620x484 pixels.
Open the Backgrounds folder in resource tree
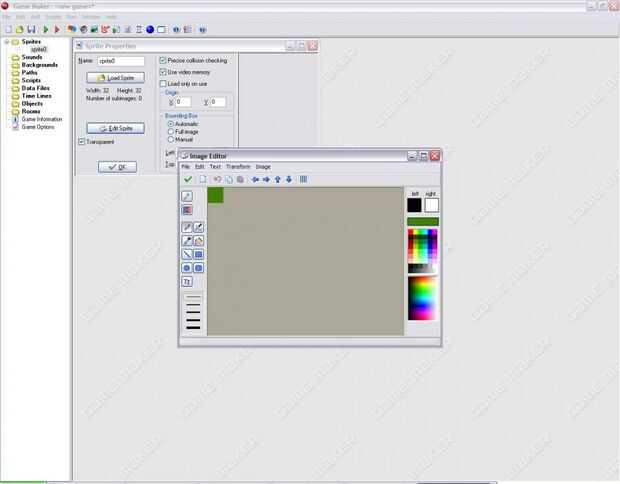click(x=40, y=65)
